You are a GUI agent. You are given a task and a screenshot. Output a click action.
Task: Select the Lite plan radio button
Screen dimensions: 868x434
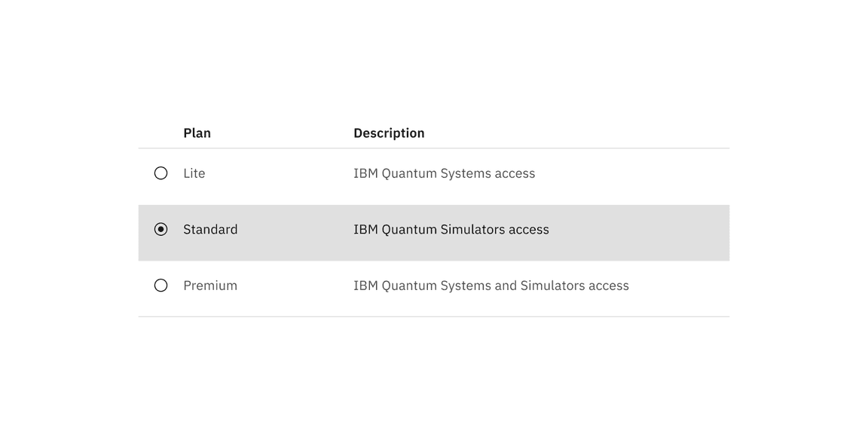tap(160, 173)
